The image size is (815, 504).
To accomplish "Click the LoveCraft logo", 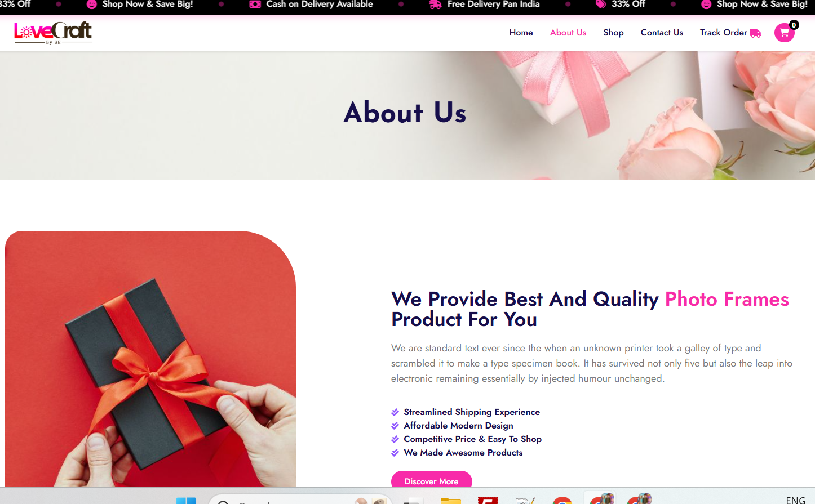I will tap(53, 33).
